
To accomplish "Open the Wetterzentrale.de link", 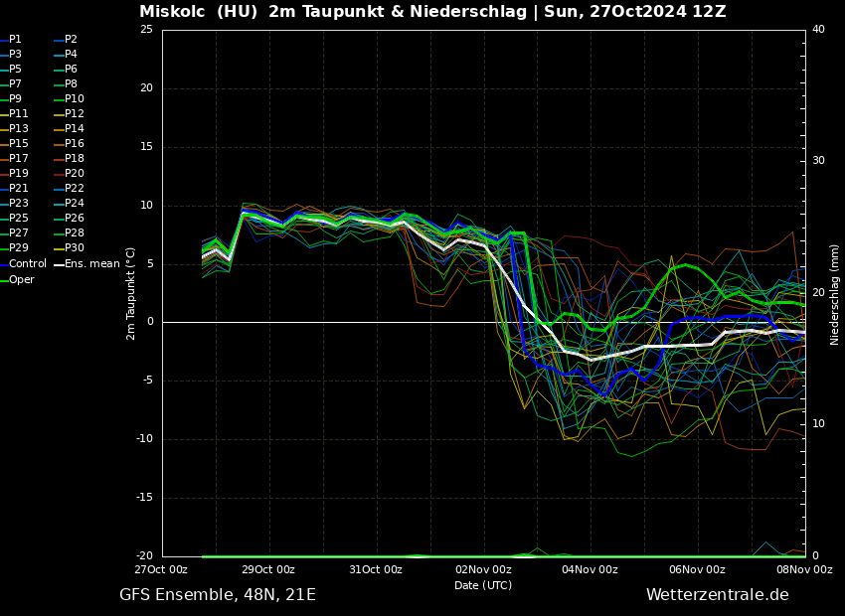I will click(717, 595).
